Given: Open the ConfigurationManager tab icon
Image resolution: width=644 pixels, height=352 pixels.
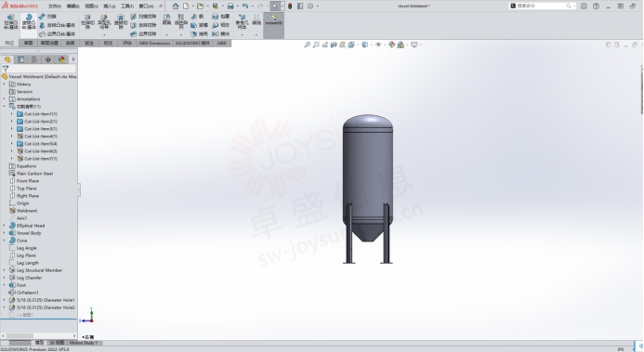Looking at the screenshot, I should point(34,59).
